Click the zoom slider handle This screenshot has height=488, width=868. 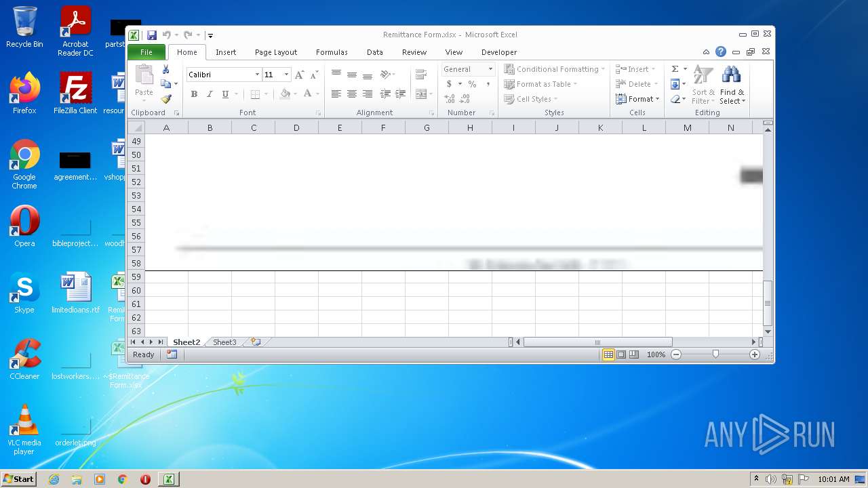[x=715, y=354]
